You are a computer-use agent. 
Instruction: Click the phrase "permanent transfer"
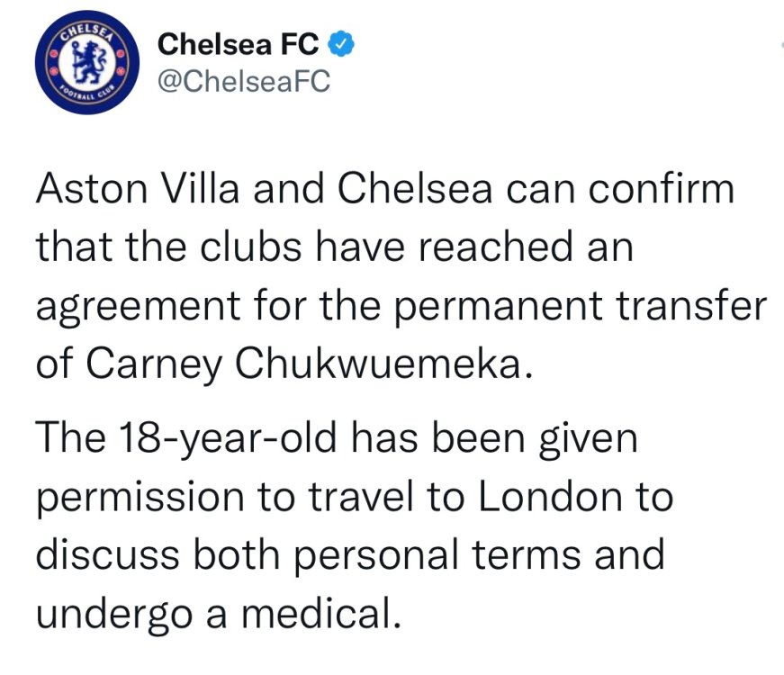[579, 306]
